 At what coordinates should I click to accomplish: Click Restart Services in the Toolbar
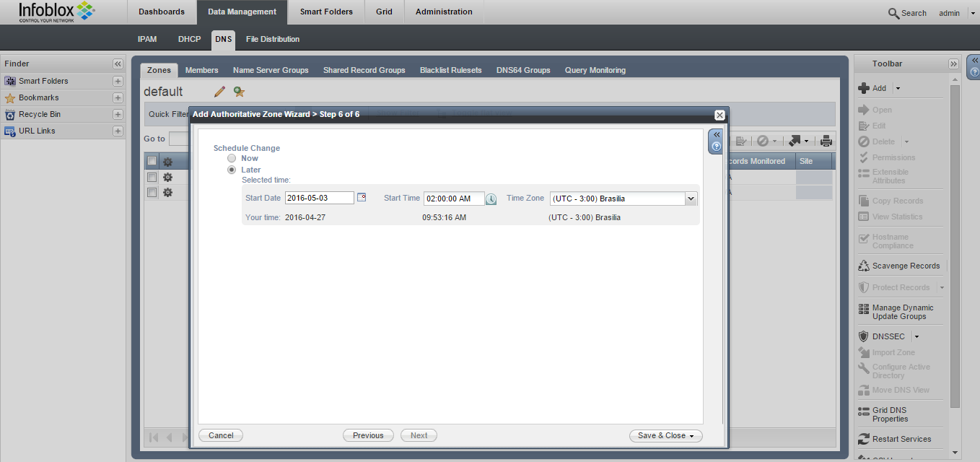click(901, 439)
